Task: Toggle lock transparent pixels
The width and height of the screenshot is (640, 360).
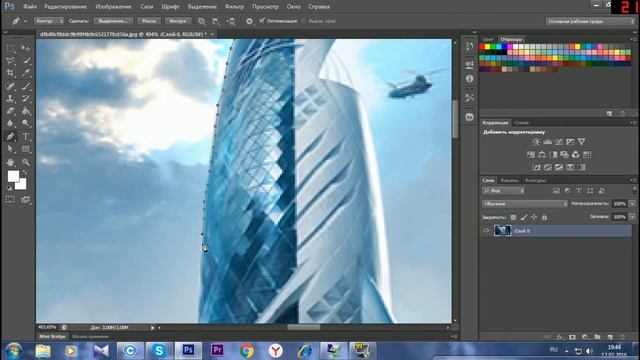Action: coord(513,217)
